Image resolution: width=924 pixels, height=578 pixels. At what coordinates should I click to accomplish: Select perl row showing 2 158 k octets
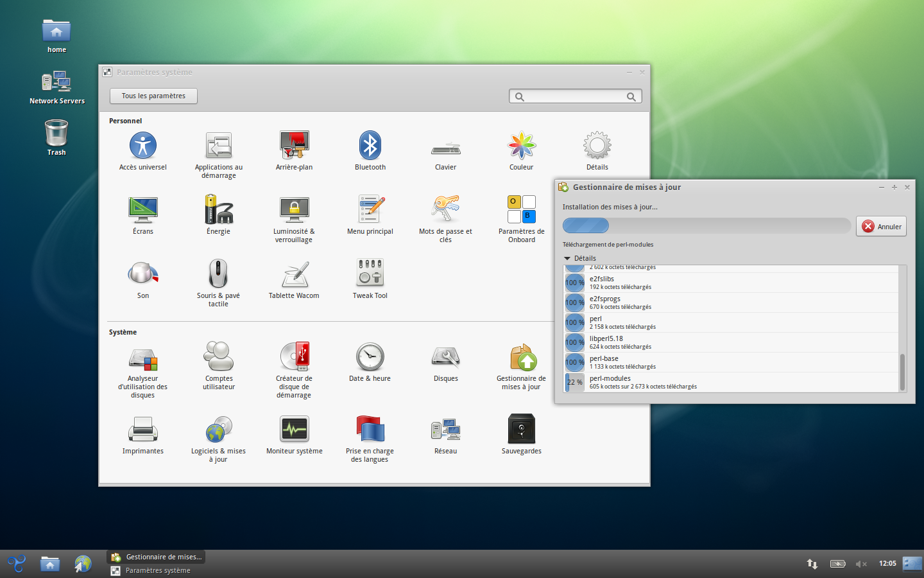click(x=731, y=322)
